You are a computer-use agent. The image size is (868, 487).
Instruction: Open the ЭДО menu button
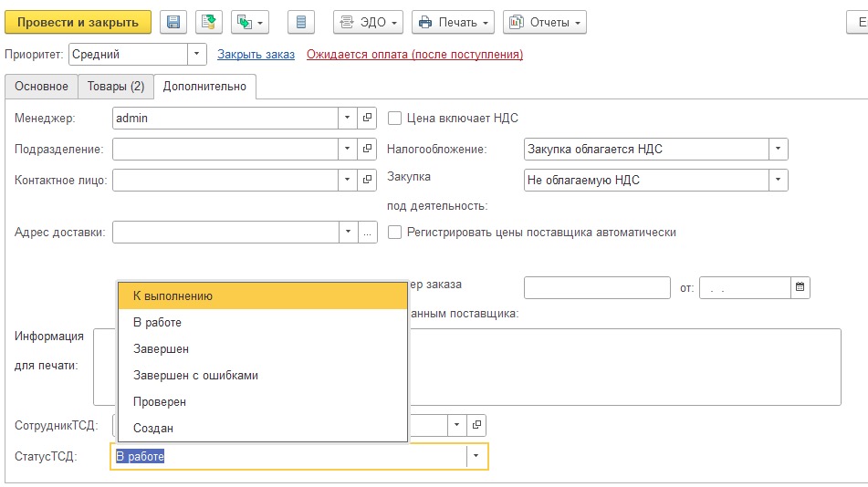click(368, 22)
